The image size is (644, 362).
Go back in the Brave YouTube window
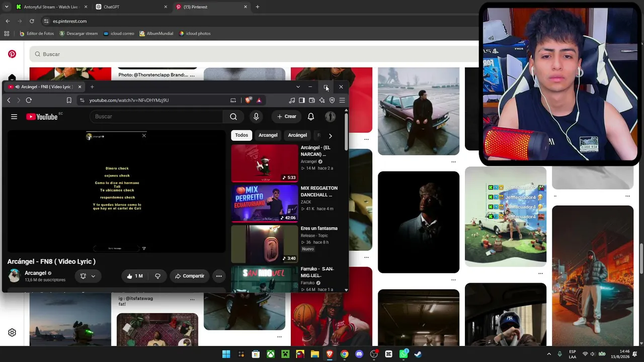coord(9,100)
